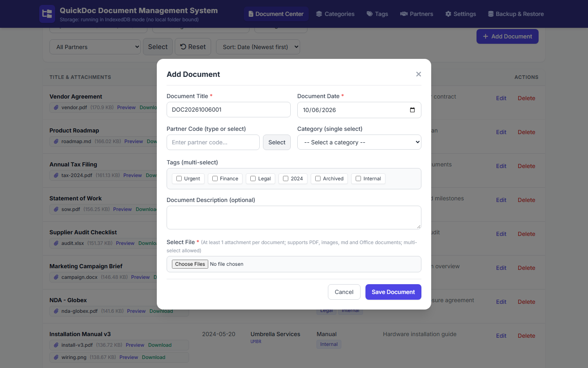Click paperclip icon beside vendor.pdf
Viewport: 588px width, 368px height.
pos(56,108)
